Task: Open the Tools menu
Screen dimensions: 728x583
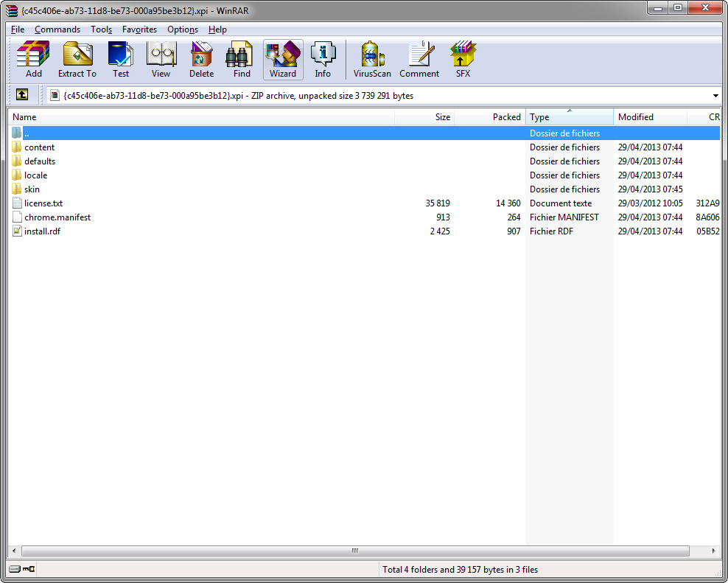Action: [101, 29]
